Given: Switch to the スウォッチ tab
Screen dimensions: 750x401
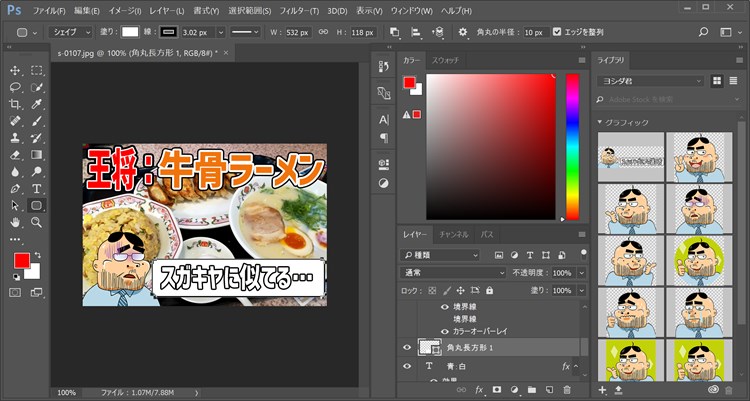Looking at the screenshot, I should coord(445,60).
